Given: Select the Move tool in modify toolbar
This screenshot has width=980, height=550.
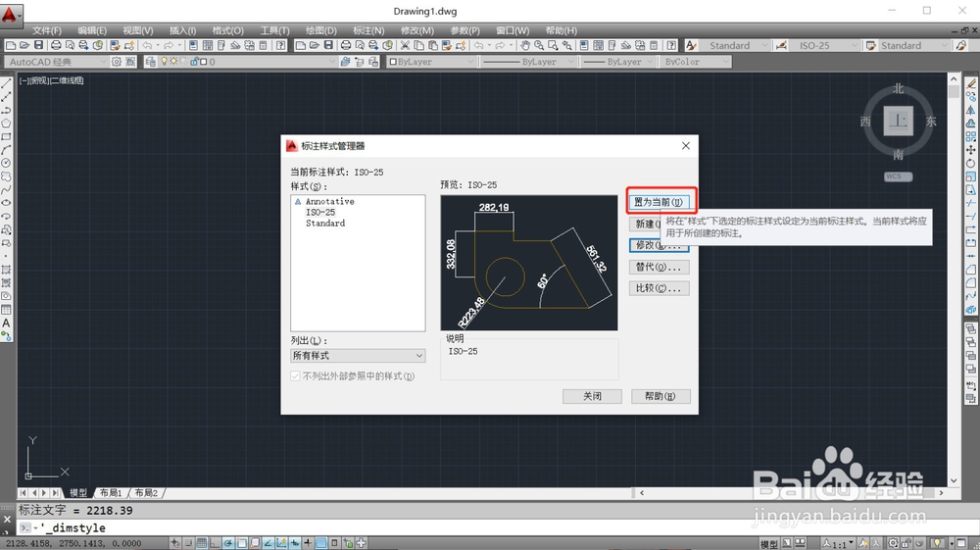Looking at the screenshot, I should (x=971, y=150).
